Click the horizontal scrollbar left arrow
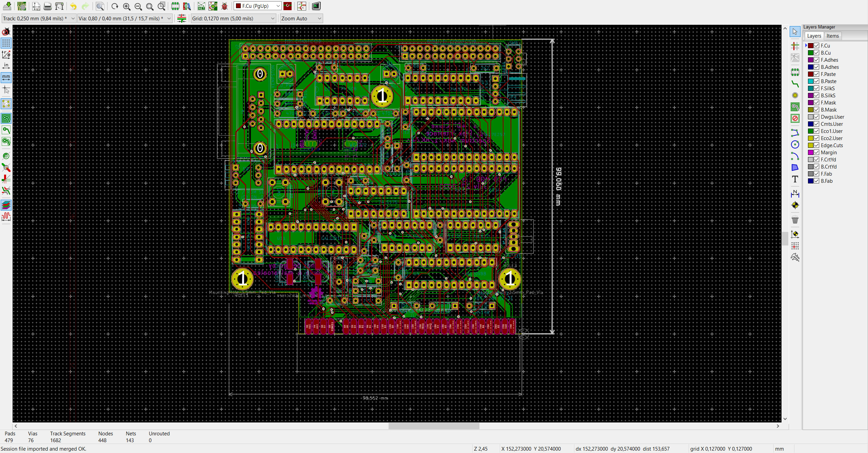 pyautogui.click(x=16, y=426)
